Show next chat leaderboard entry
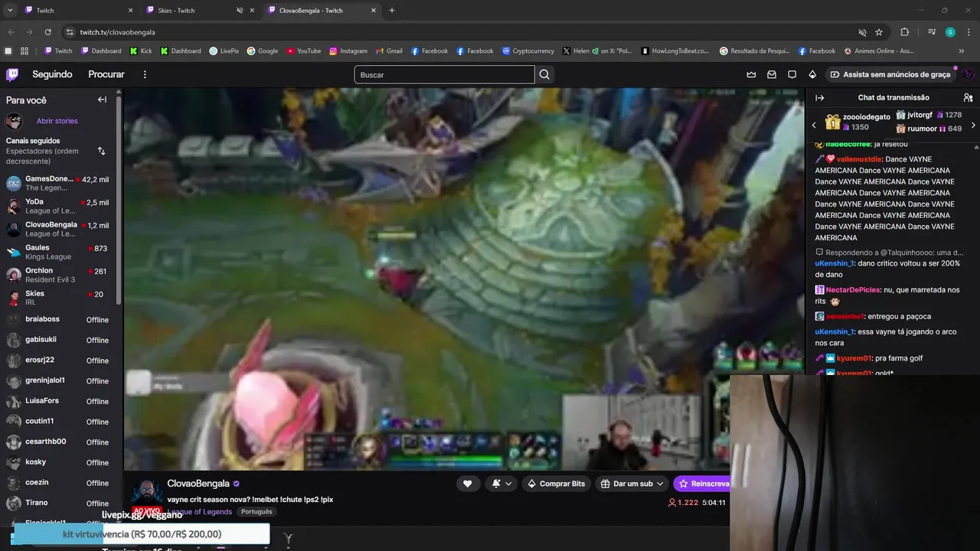Image resolution: width=980 pixels, height=551 pixels. coord(973,125)
